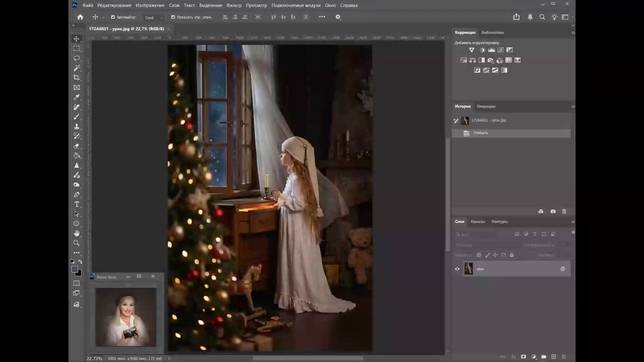Viewport: 644px width, 362px height.
Task: Create new snapshot in History panel
Action: point(553,212)
